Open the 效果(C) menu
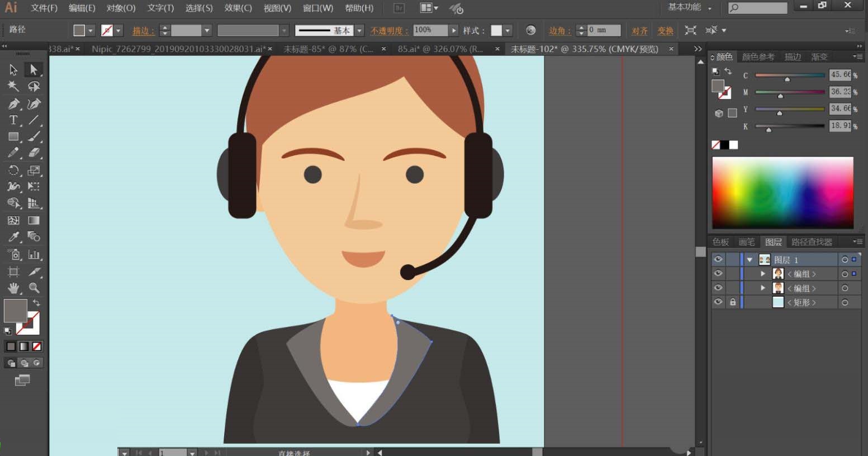Screen dimensions: 868x456 [x=238, y=8]
